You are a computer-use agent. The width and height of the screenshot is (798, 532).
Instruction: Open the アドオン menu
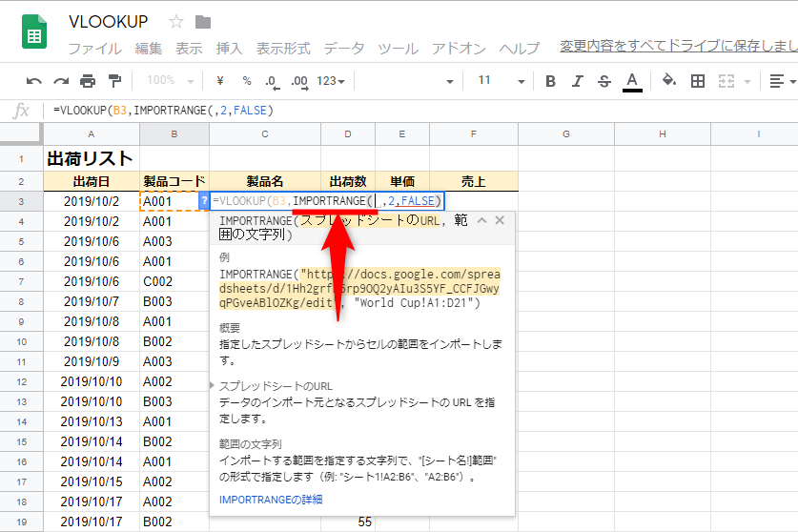coord(459,49)
